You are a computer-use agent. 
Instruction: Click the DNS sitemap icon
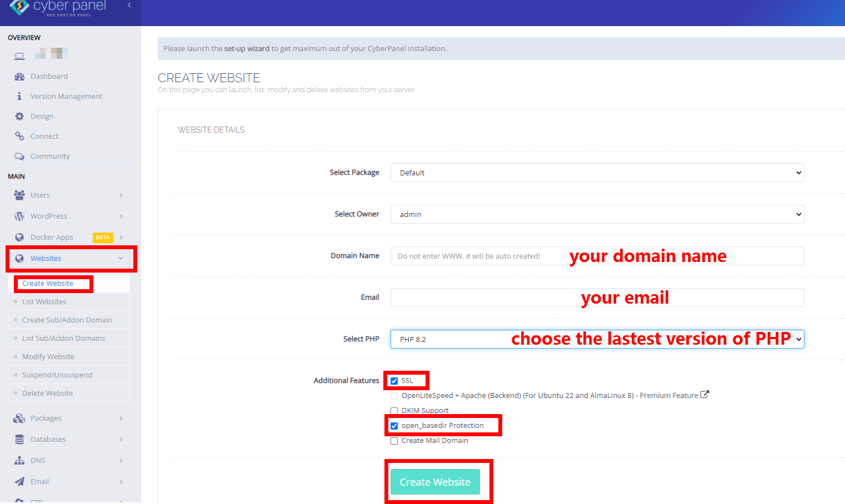click(x=19, y=461)
